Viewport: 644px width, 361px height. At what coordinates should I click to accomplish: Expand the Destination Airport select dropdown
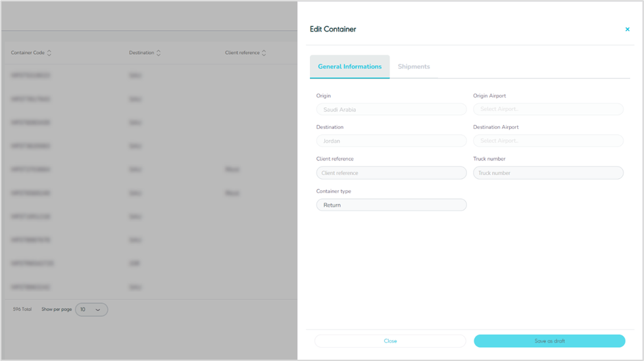click(547, 141)
